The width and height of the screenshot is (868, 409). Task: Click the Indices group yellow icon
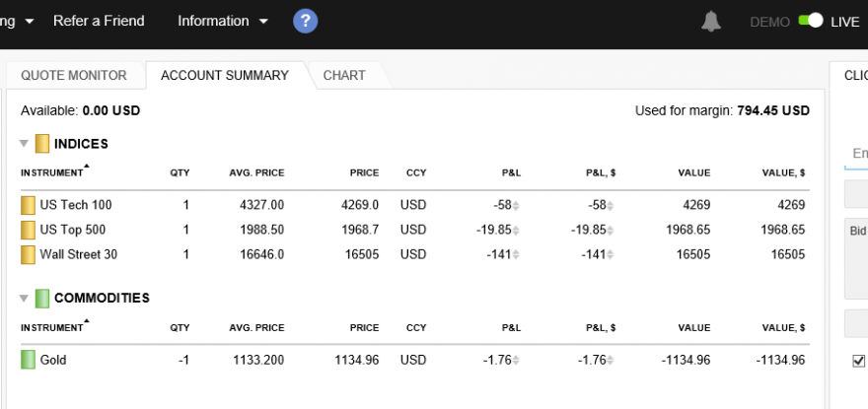[42, 144]
